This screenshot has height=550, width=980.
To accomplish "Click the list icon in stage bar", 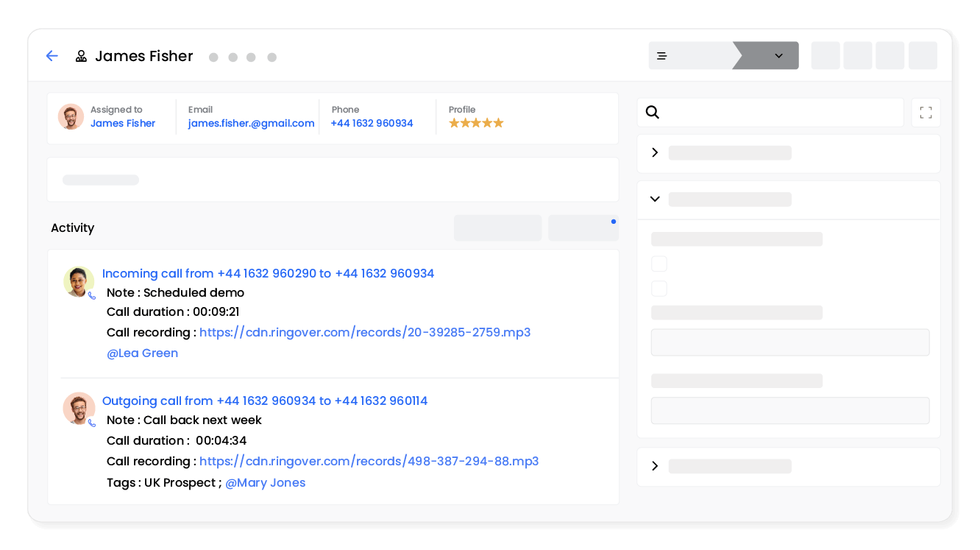I will tap(661, 56).
